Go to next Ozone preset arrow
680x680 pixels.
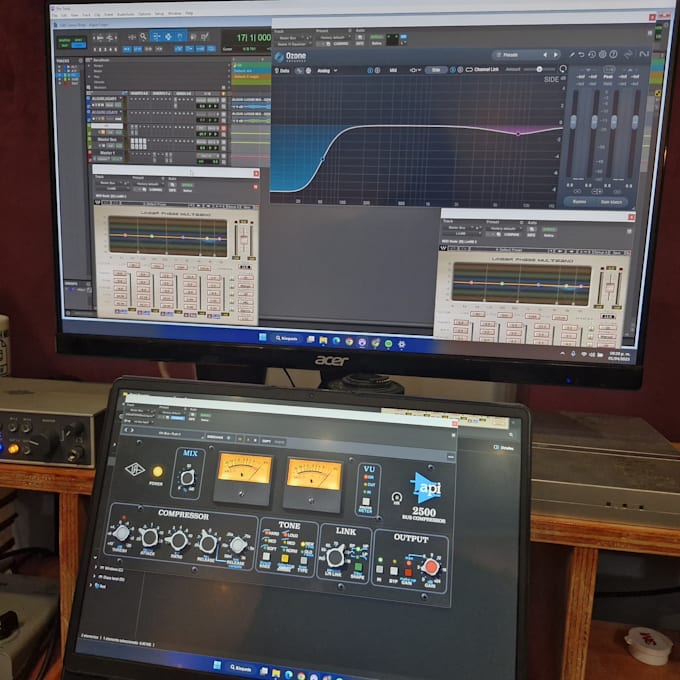click(x=556, y=55)
